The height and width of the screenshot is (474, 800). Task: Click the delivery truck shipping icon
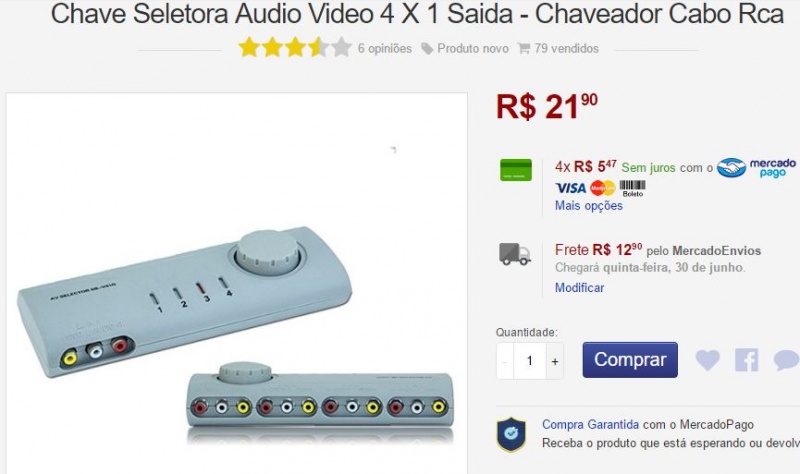point(515,254)
